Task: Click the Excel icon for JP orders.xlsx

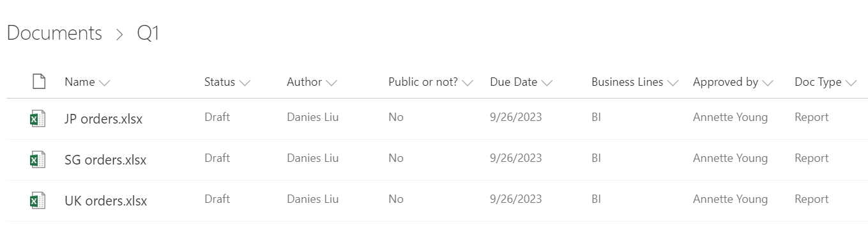Action: (38, 119)
